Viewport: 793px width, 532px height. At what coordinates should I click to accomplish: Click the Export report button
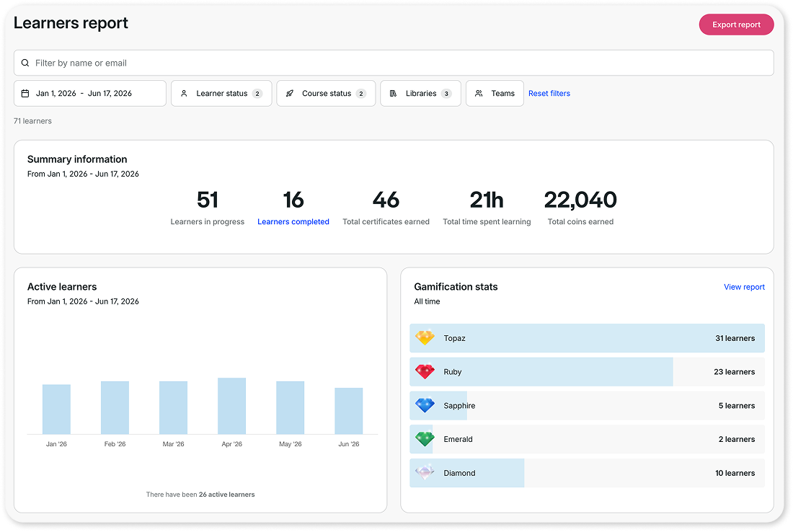coord(736,25)
